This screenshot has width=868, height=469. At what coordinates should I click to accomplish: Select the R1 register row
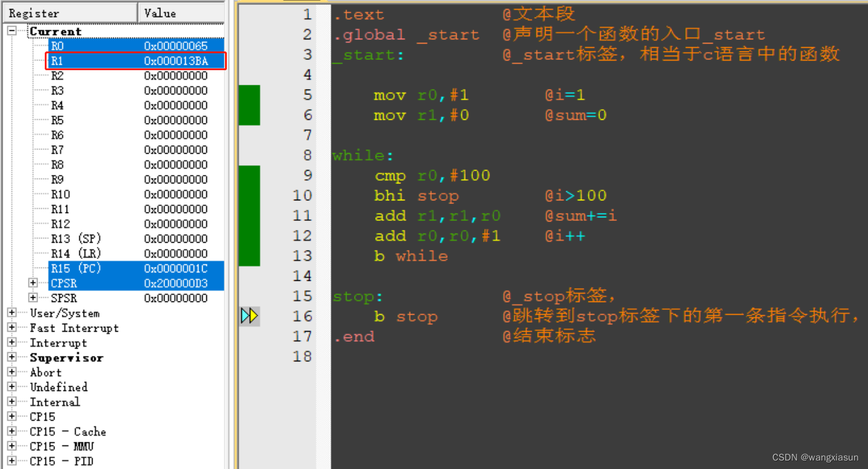tap(136, 61)
